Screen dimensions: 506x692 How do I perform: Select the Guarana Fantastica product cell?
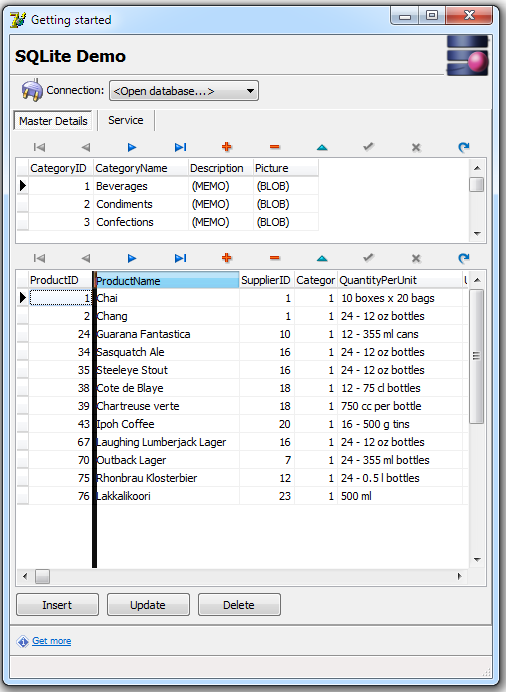coord(167,334)
